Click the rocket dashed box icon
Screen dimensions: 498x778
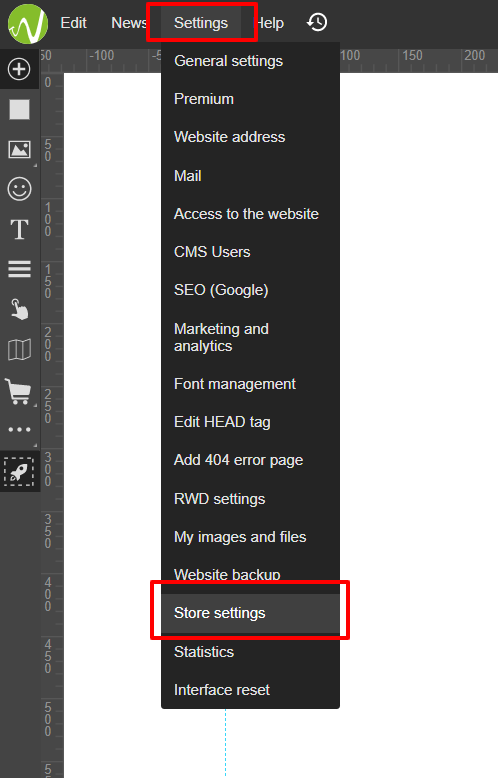(x=19, y=471)
